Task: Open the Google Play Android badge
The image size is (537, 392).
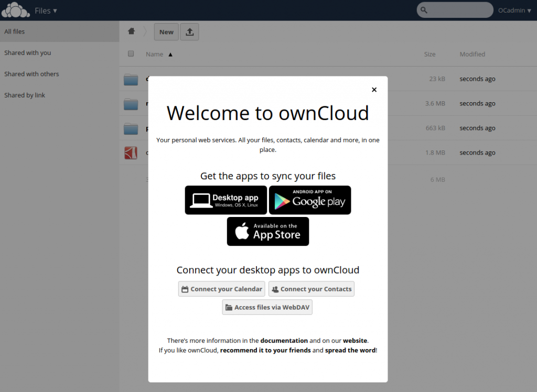Action: click(x=310, y=200)
